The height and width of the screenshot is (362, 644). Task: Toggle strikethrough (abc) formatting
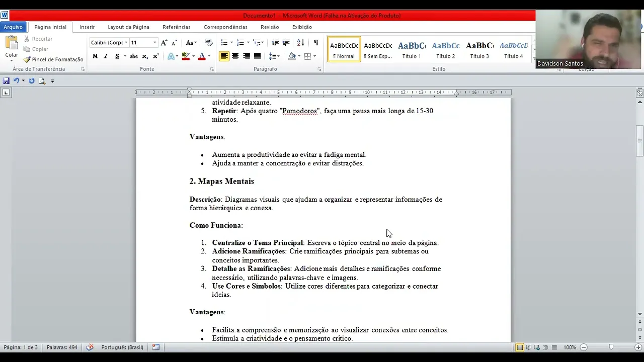(134, 56)
